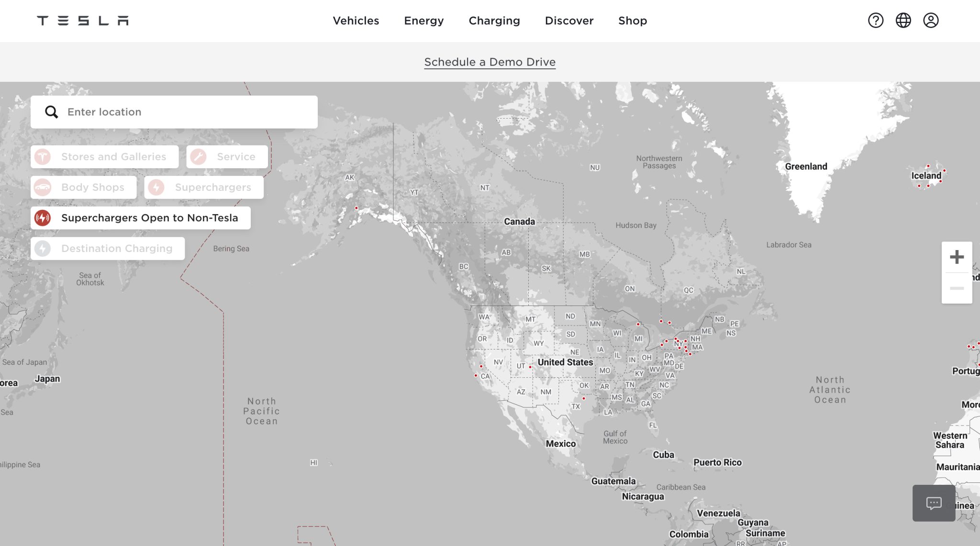Click the Venezuela map label
This screenshot has height=546, width=980.
718,513
